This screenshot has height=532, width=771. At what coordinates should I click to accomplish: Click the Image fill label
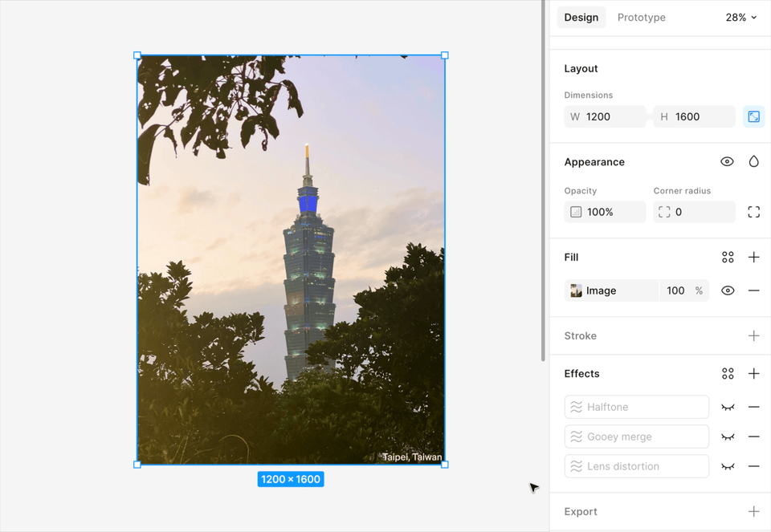tap(601, 290)
